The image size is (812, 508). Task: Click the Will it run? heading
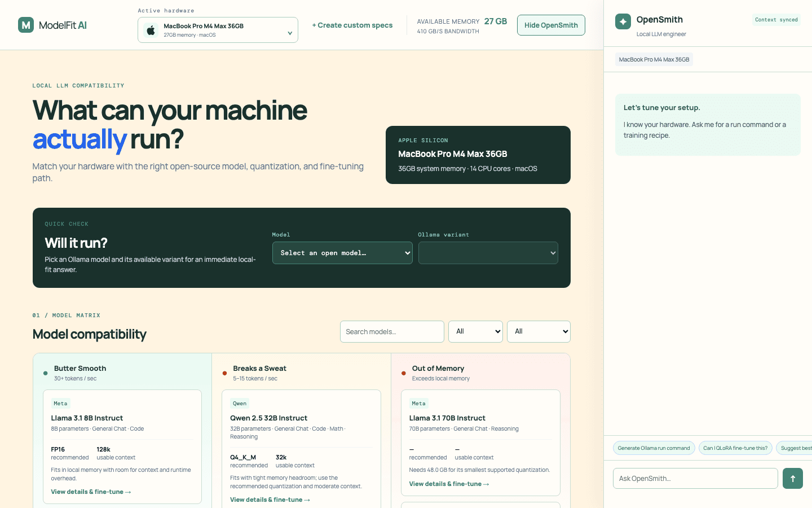click(76, 243)
